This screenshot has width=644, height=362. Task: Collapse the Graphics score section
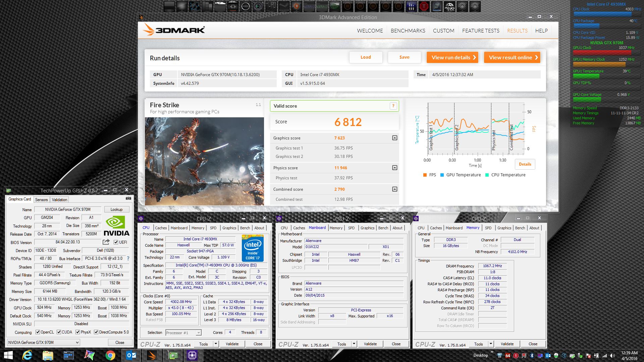pos(395,138)
